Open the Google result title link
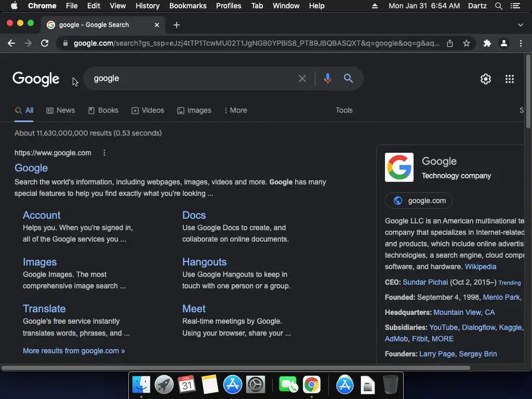The height and width of the screenshot is (399, 532). pyautogui.click(x=31, y=168)
